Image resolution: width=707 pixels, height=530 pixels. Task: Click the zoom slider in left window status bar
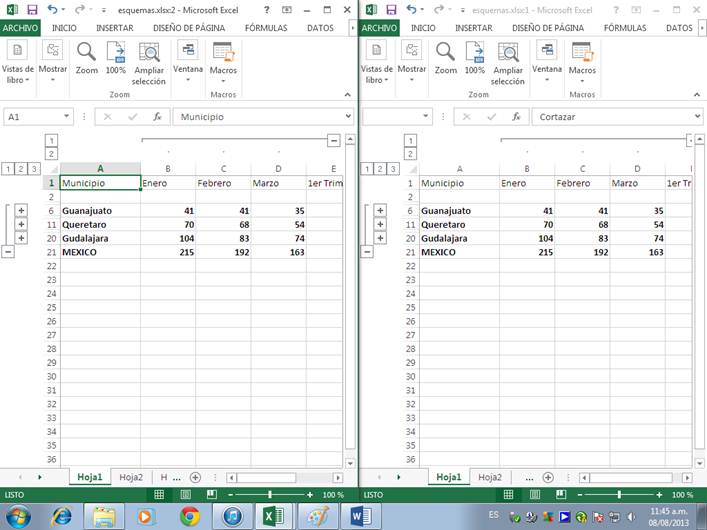269,495
